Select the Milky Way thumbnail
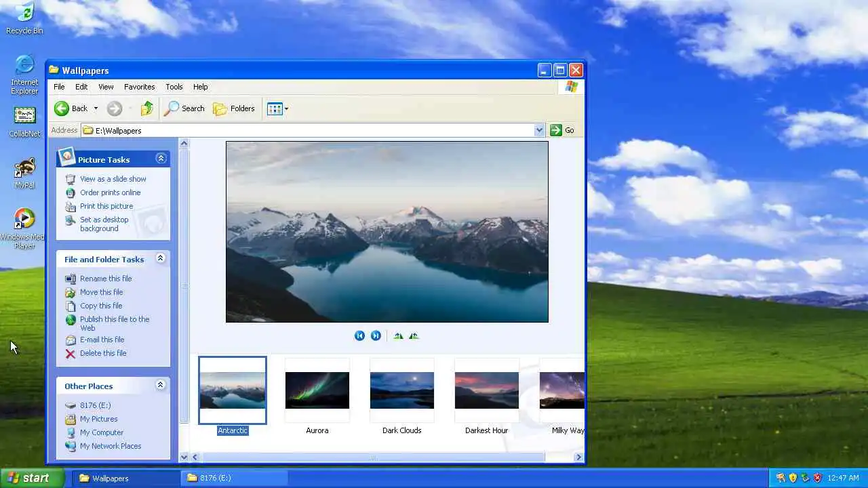This screenshot has width=868, height=488. coord(562,390)
